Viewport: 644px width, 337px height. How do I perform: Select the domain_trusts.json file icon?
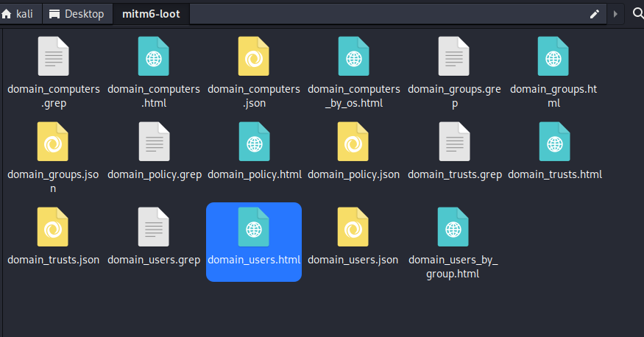pos(52,227)
